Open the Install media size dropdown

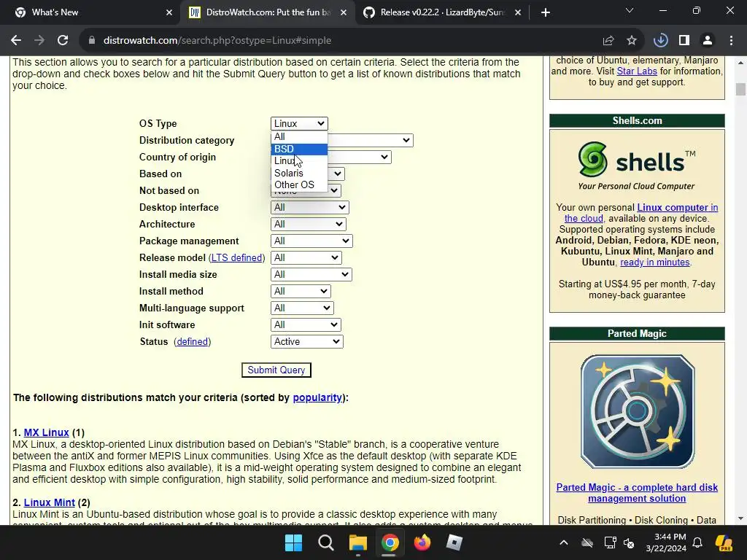pyautogui.click(x=311, y=274)
